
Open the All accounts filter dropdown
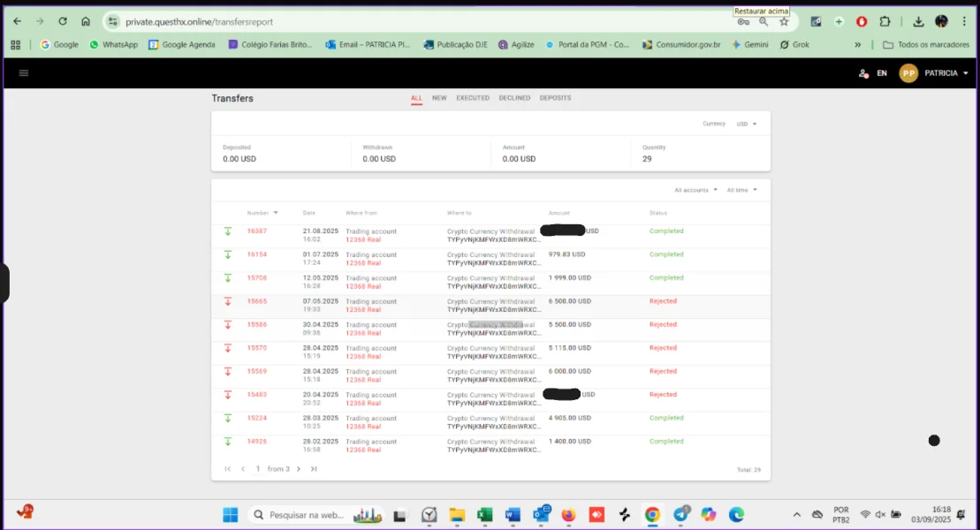point(695,190)
